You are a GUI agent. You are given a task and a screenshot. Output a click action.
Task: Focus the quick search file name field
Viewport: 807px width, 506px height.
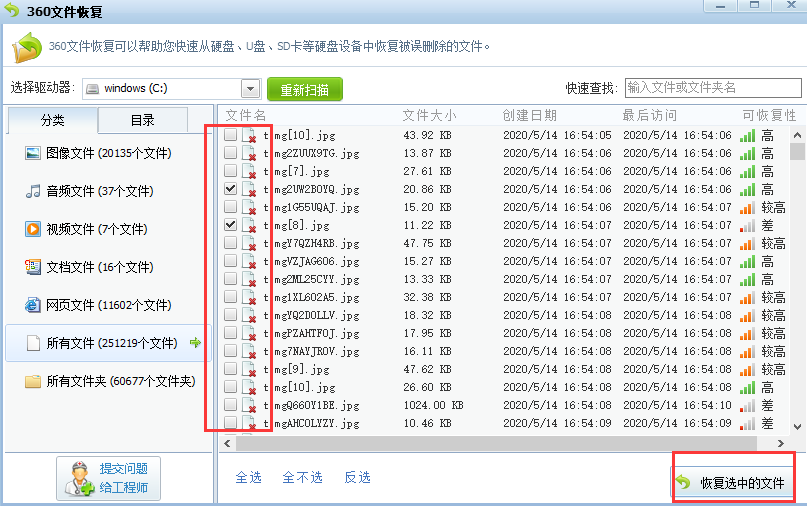(x=713, y=88)
